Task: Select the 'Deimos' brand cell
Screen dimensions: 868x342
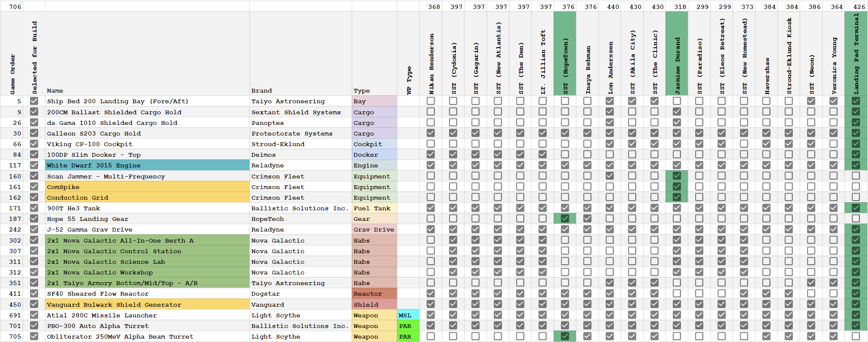Action: pos(301,155)
